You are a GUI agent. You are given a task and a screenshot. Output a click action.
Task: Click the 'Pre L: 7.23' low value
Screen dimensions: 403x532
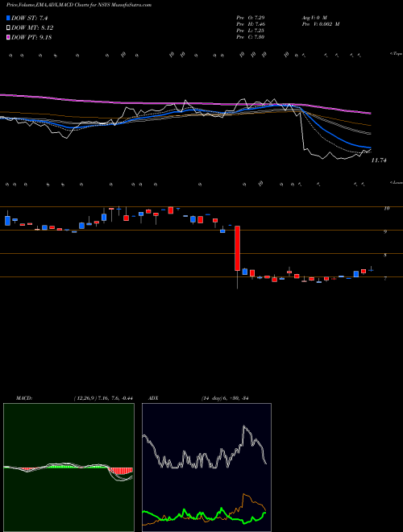pos(251,31)
